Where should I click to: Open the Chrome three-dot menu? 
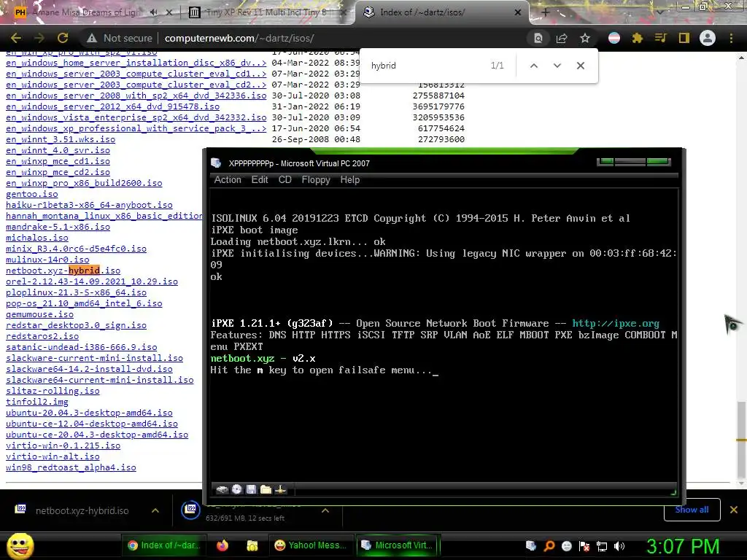731,38
